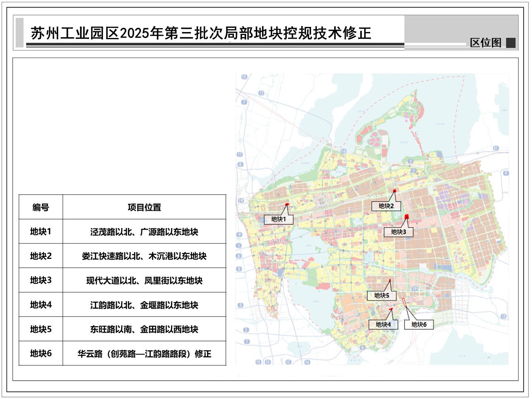Select the 地块2 callout label on the map
Image resolution: width=532 pixels, height=399 pixels.
coord(386,206)
